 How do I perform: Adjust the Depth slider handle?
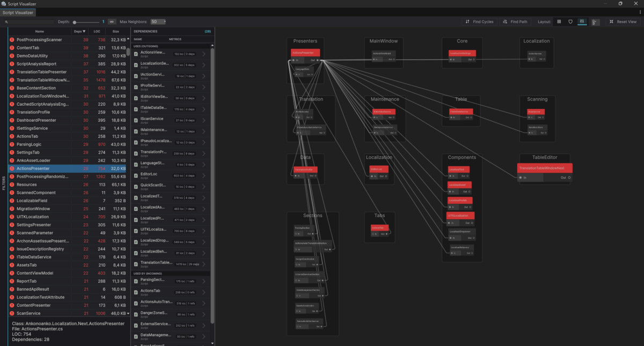tap(75, 22)
